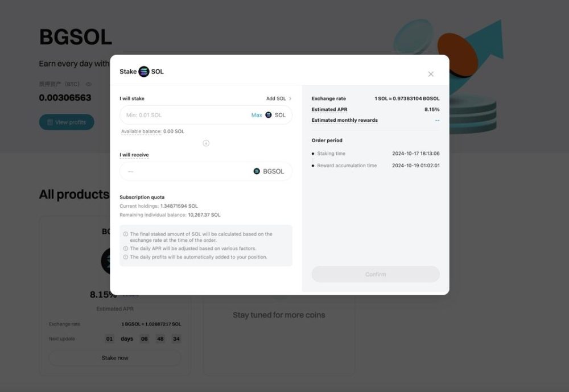Image resolution: width=569 pixels, height=392 pixels.
Task: Click info icon beside daily APR note
Action: point(126,249)
